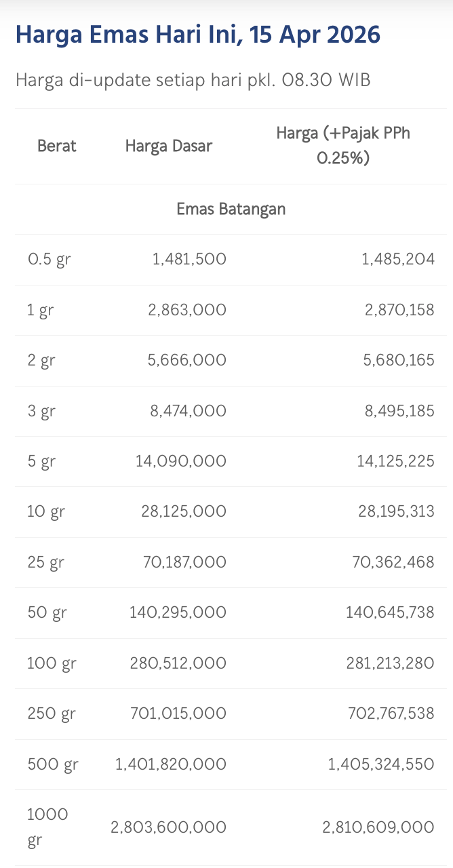Screen dimensions: 453x868
Task: Click taxed price 1,485,204 for 0.5 gr
Action: tap(399, 259)
